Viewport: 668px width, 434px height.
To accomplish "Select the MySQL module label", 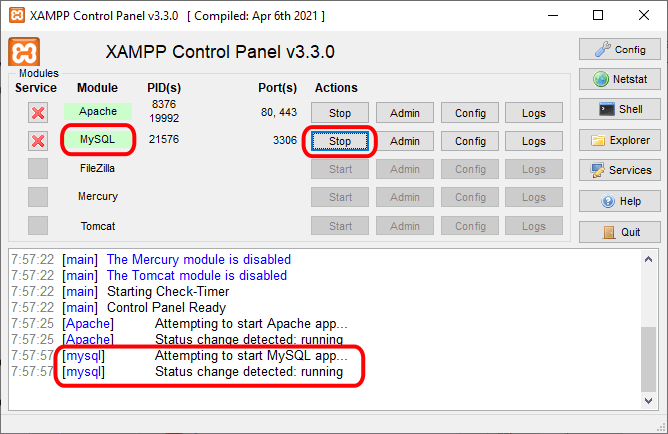I will point(98,139).
